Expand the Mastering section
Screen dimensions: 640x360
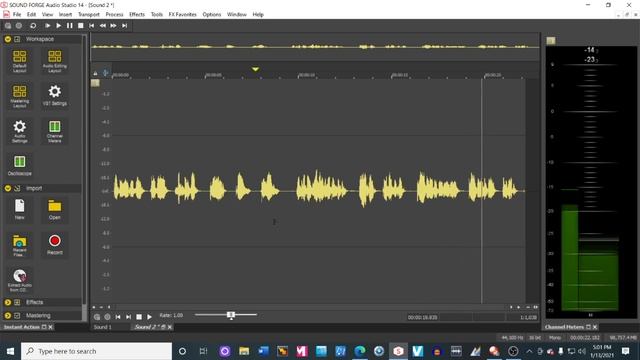(x=8, y=316)
